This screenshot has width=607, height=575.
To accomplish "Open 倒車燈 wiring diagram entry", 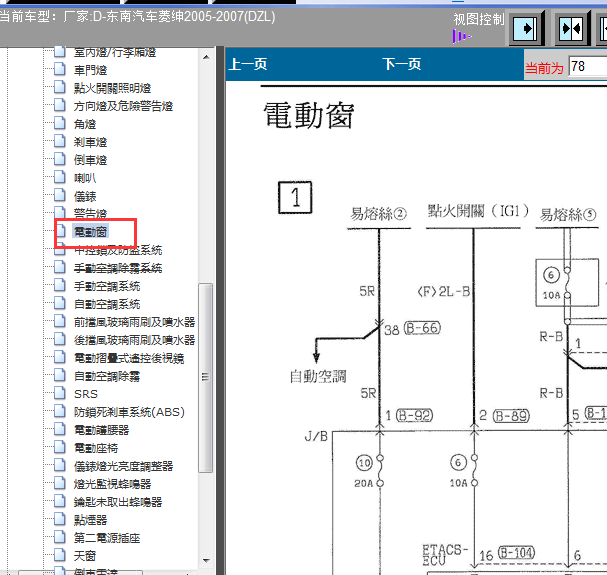I will coord(90,160).
